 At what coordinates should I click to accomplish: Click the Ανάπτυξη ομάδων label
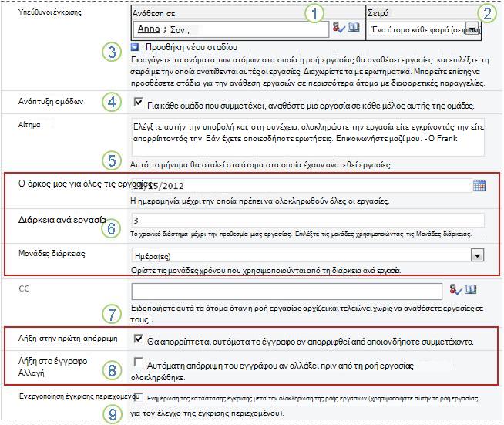[x=51, y=102]
